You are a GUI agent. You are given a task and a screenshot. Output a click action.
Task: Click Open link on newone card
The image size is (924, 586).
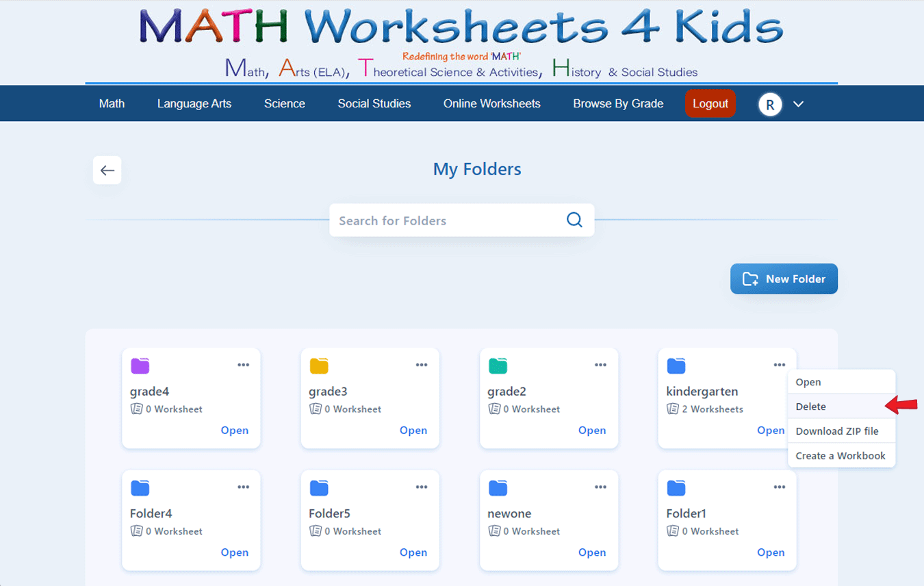[x=592, y=552]
